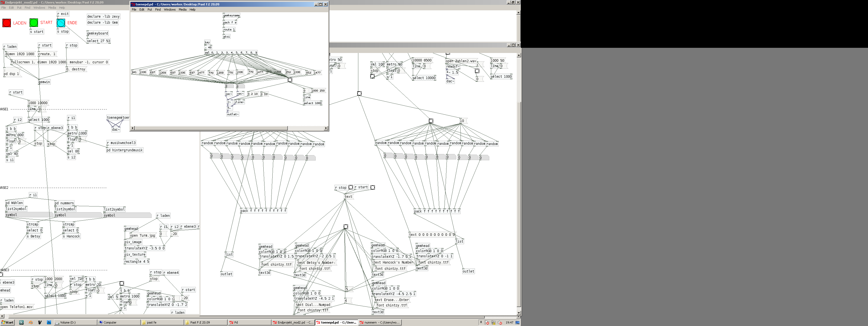
Task: Switch to 'Volume (D:)' taskbar button
Action: 75,322
